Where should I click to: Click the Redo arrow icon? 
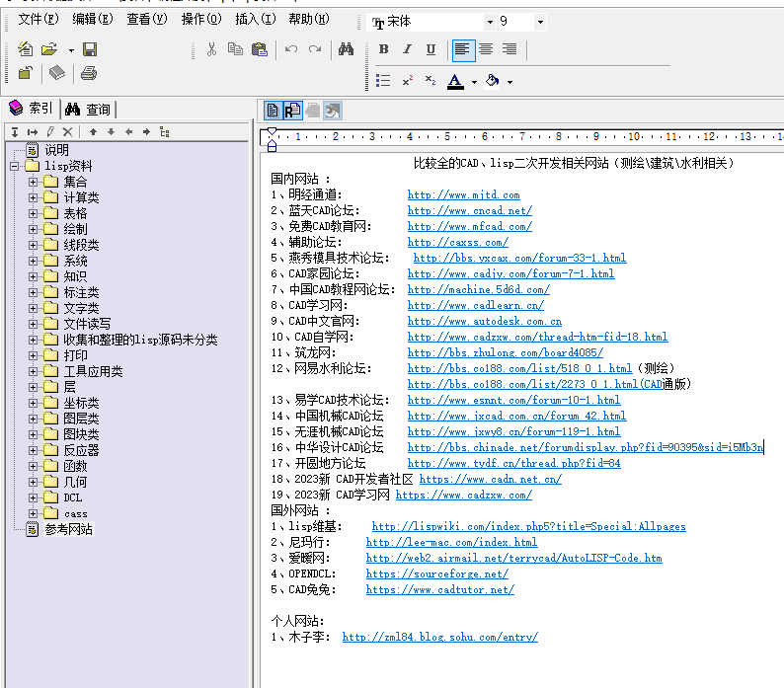[315, 49]
